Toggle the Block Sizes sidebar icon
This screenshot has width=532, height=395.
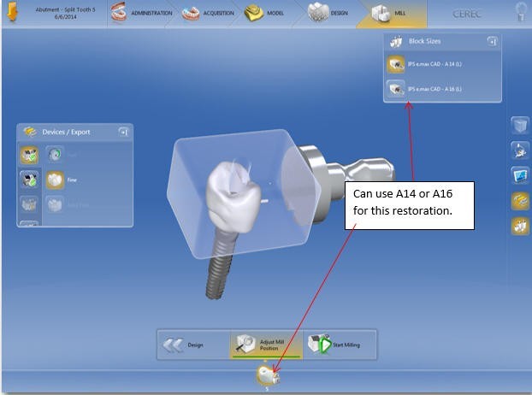[520, 227]
